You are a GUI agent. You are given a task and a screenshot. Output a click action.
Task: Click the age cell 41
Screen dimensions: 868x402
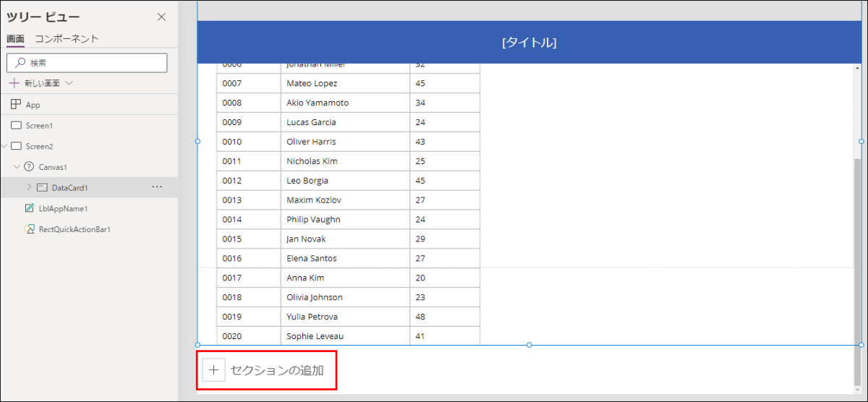pos(445,336)
